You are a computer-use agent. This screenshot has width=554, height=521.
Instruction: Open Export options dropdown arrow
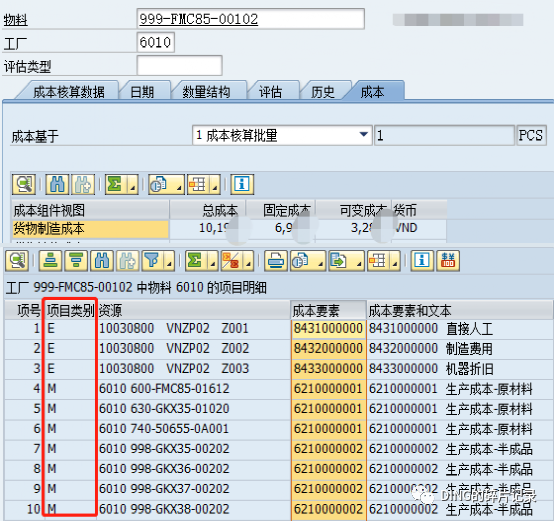pos(359,261)
